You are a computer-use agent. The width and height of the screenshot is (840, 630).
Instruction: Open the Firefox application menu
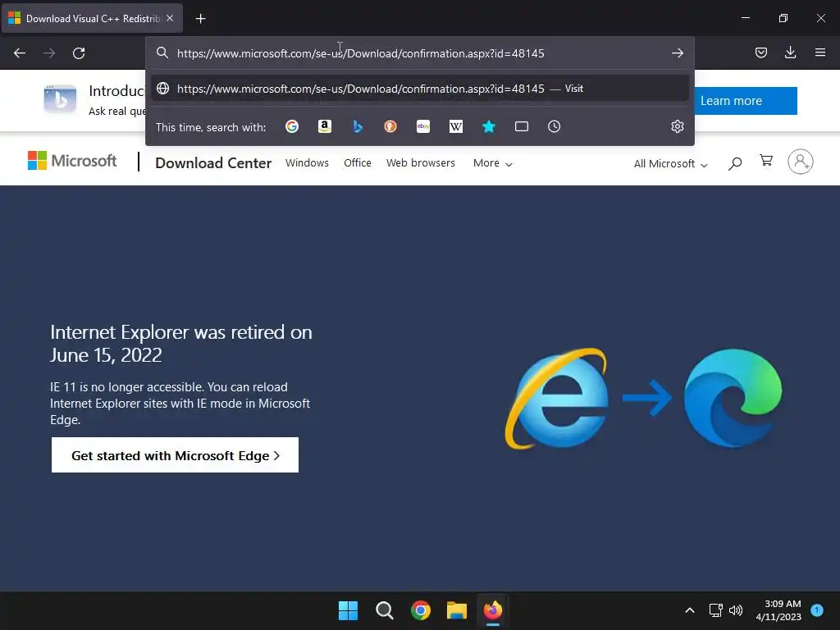820,52
